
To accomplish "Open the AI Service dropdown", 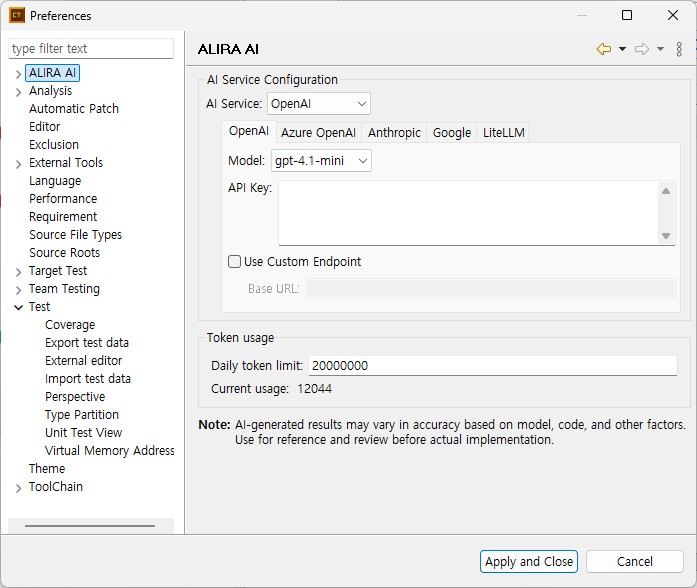I will pos(318,104).
